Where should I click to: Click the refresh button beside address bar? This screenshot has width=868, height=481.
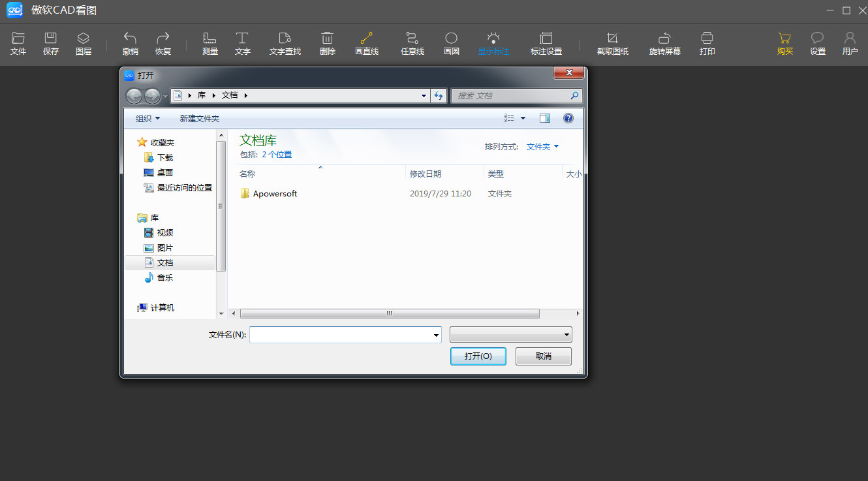[x=439, y=95]
